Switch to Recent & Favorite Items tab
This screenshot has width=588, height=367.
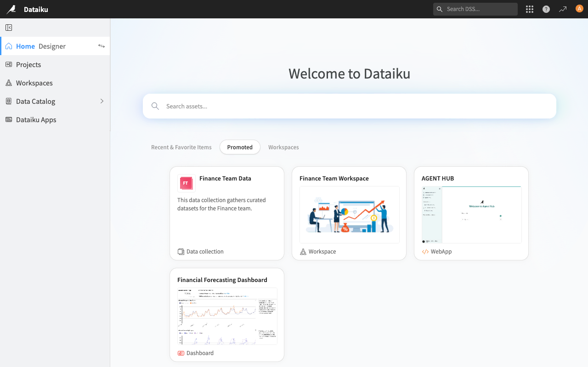pyautogui.click(x=181, y=147)
